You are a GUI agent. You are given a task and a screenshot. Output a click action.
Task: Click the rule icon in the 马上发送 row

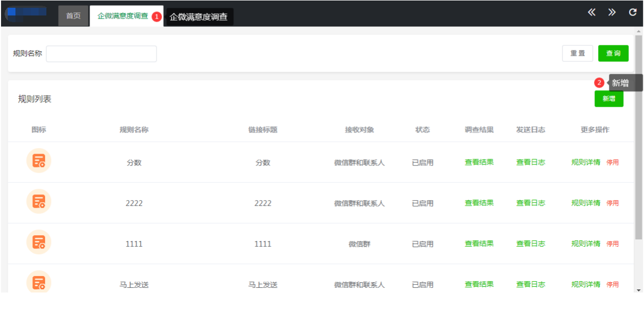click(39, 282)
